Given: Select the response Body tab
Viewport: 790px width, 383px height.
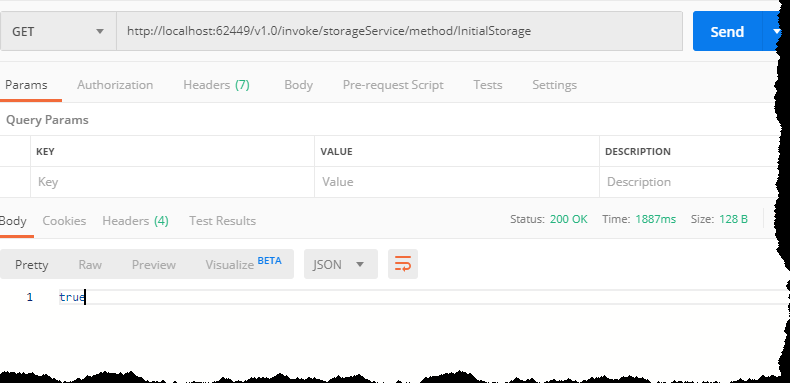Looking at the screenshot, I should (x=13, y=221).
